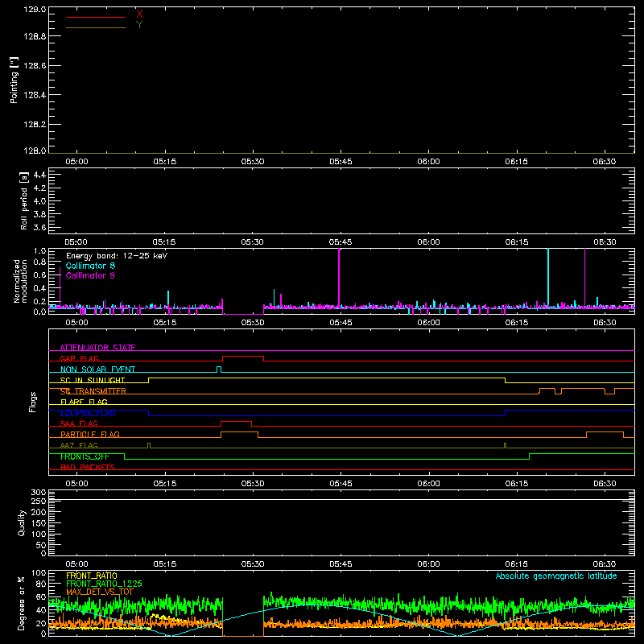This screenshot has height=644, width=644.
Task: Select the Collimator 9 legend label
Action: point(90,275)
